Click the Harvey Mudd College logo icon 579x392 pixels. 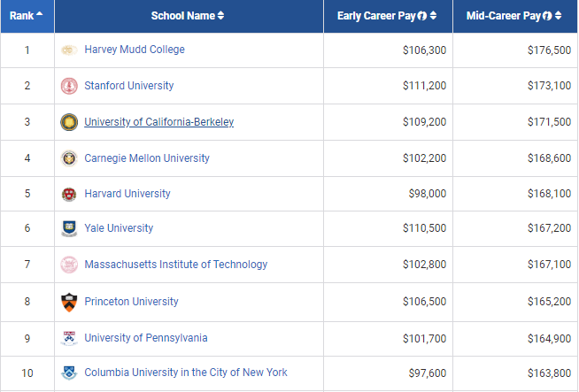pyautogui.click(x=69, y=50)
